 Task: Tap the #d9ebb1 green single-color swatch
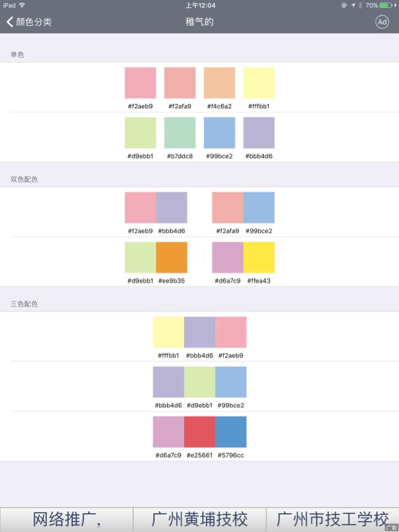141,133
